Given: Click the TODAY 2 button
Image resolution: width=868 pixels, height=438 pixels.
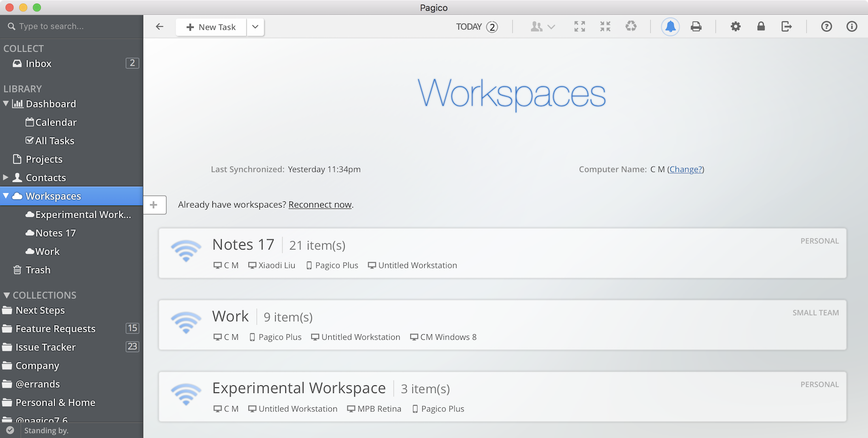Looking at the screenshot, I should pyautogui.click(x=477, y=27).
